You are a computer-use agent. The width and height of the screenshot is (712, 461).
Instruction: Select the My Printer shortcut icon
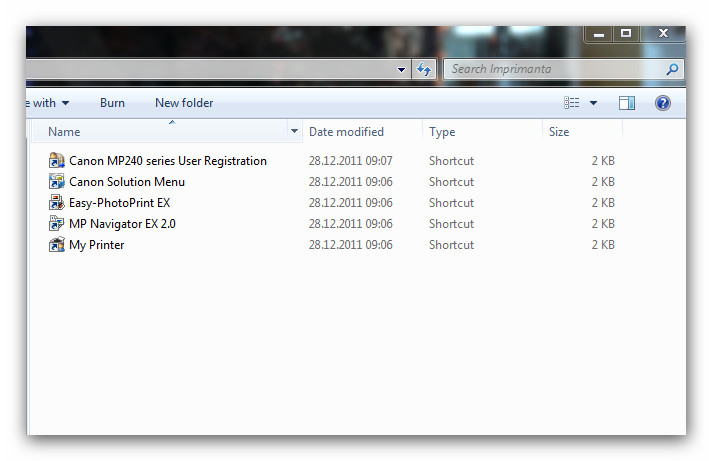coord(56,245)
